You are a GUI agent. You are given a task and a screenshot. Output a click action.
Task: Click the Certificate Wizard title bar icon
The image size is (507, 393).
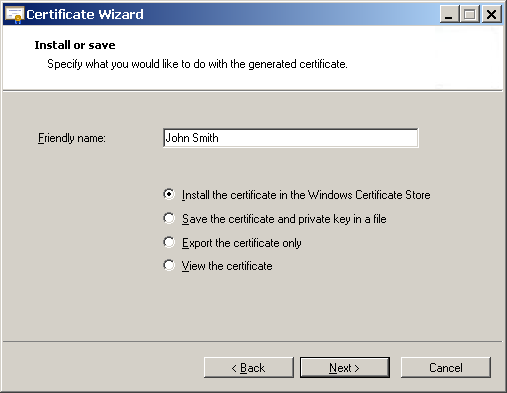tap(15, 15)
